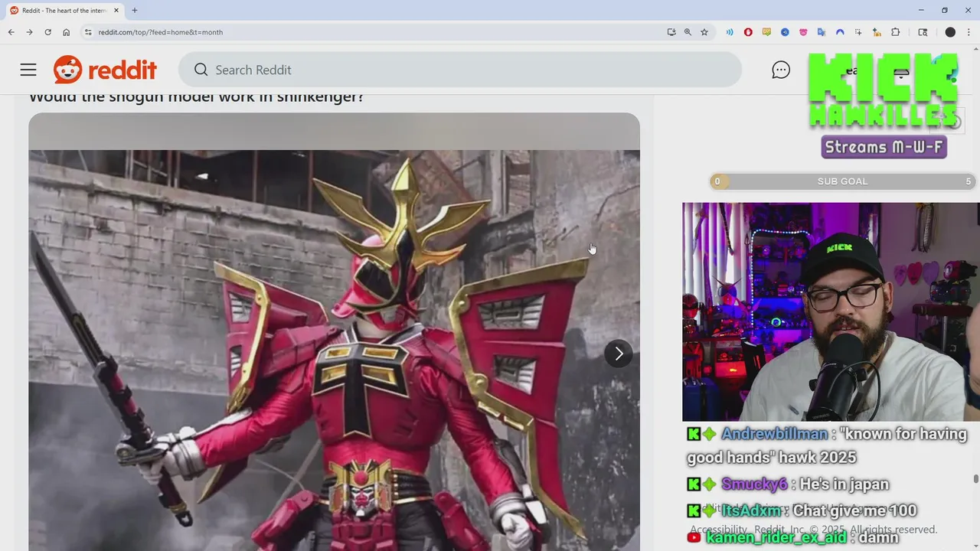Open the post title about shogun model

click(x=196, y=97)
